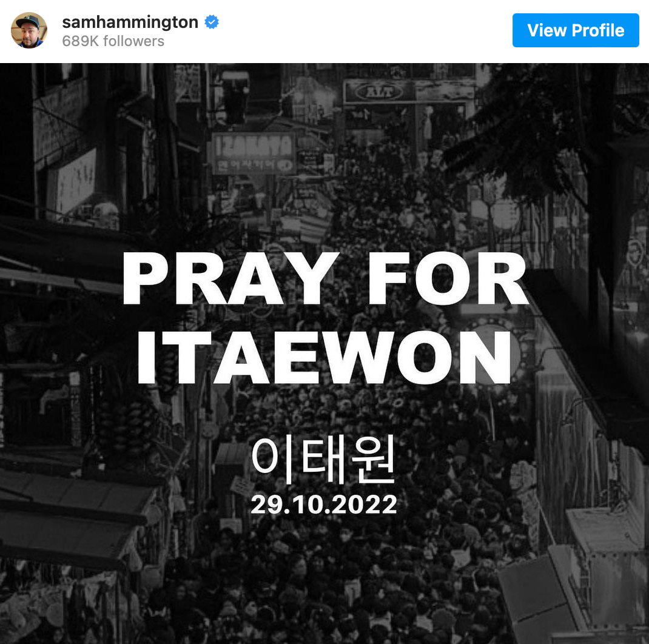This screenshot has width=649, height=644.
Task: Click the word Profile on blue button
Action: pos(598,30)
